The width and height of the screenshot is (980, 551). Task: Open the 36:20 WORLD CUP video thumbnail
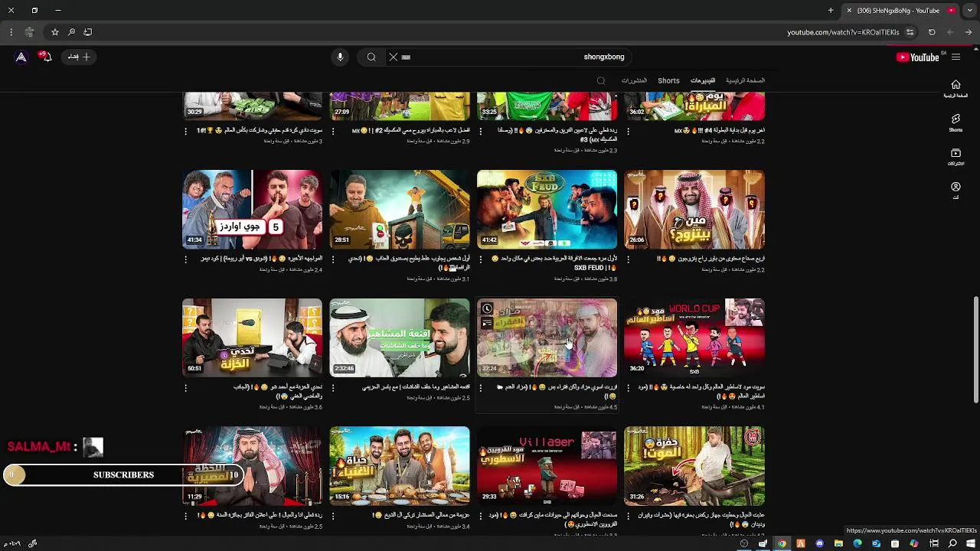pos(694,337)
